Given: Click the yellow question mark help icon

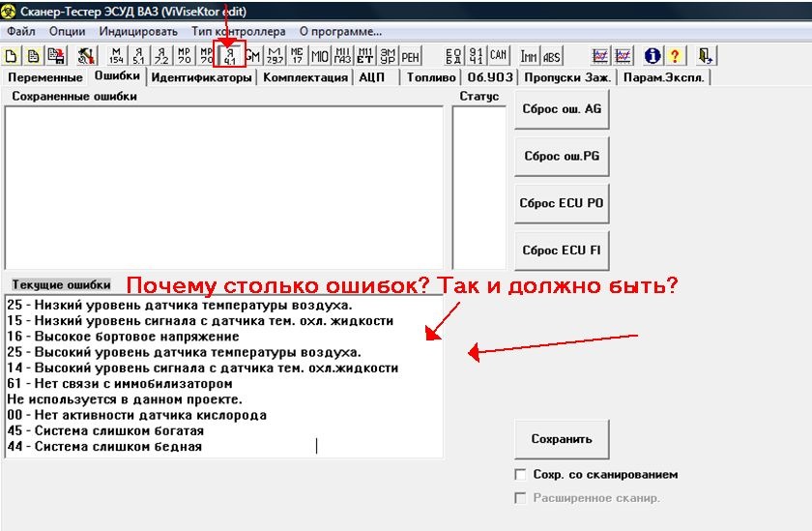Looking at the screenshot, I should pyautogui.click(x=675, y=55).
